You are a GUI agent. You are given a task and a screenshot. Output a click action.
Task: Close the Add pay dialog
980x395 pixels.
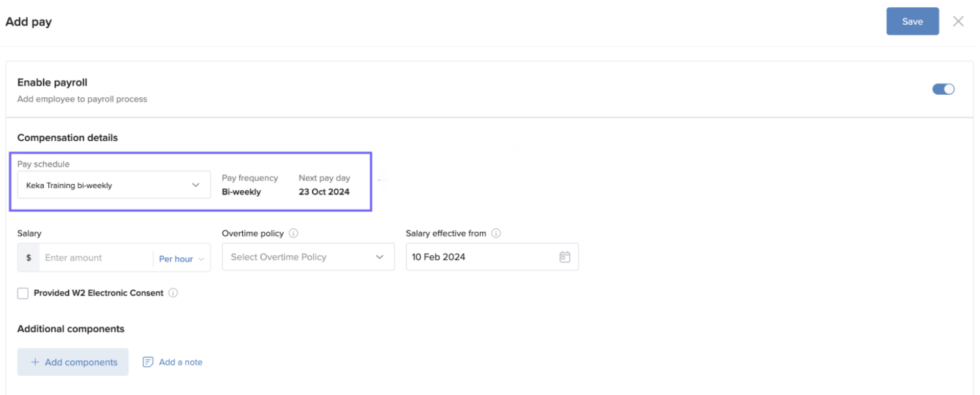click(x=958, y=22)
